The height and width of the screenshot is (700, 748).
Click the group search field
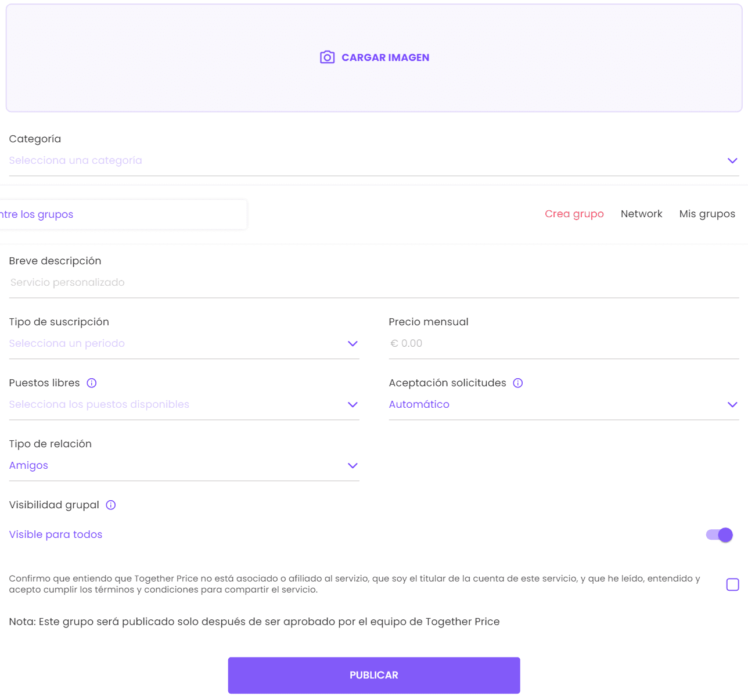[122, 214]
